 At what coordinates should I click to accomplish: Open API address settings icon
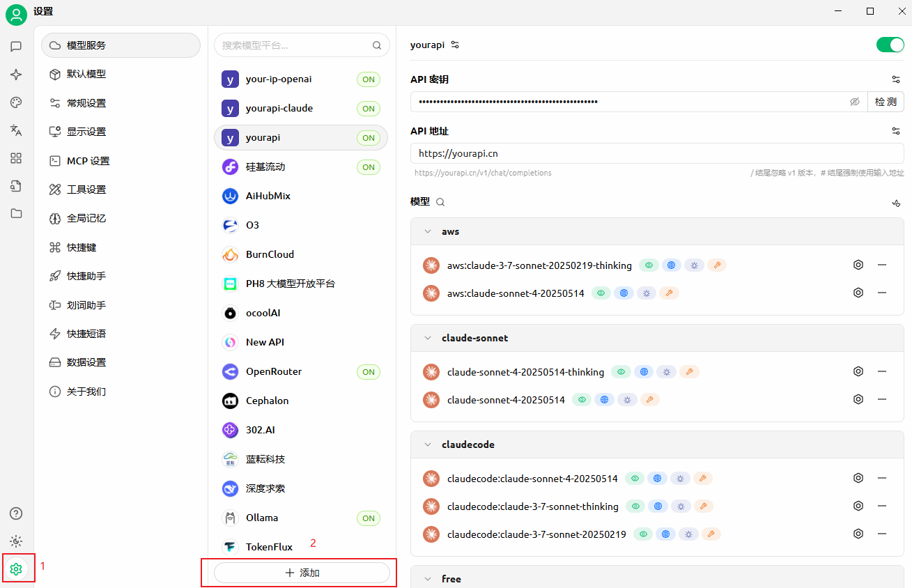point(896,131)
